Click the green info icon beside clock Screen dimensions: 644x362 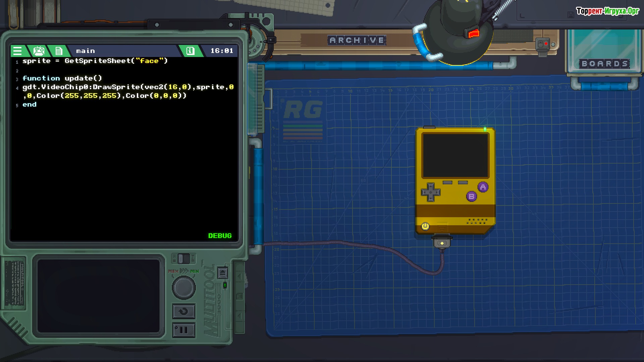[x=190, y=51]
